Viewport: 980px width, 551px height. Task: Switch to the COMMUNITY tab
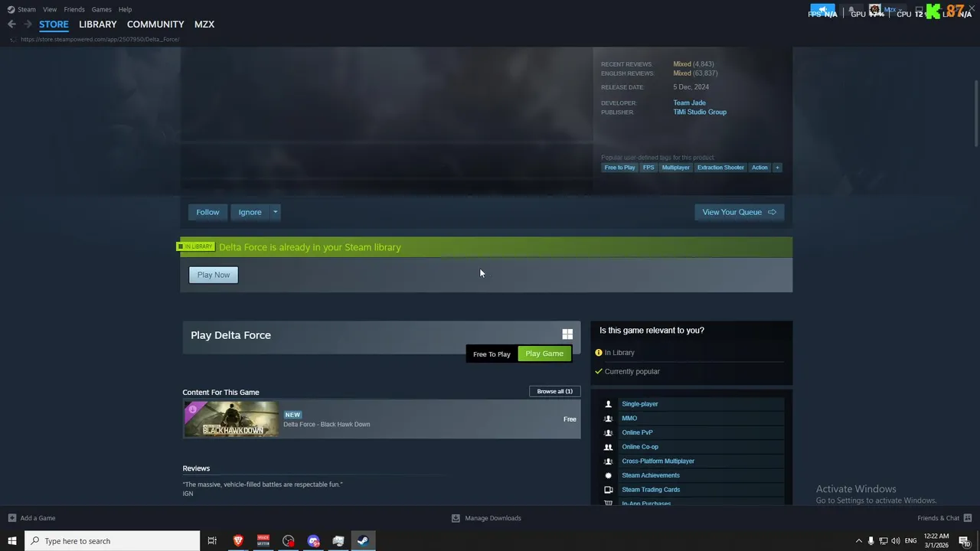click(x=155, y=24)
